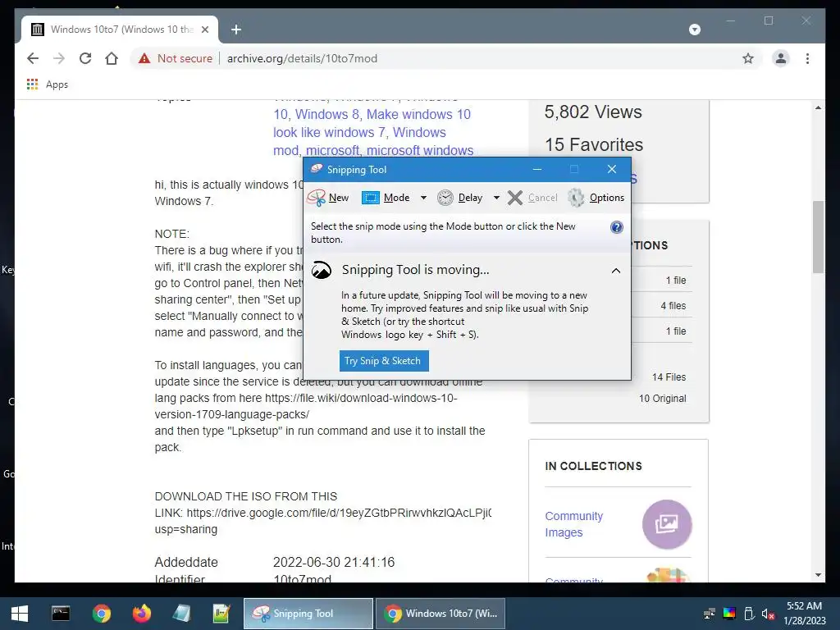Click the page vertical scrollbar thumb
This screenshot has height=630, width=840.
pyautogui.click(x=818, y=237)
